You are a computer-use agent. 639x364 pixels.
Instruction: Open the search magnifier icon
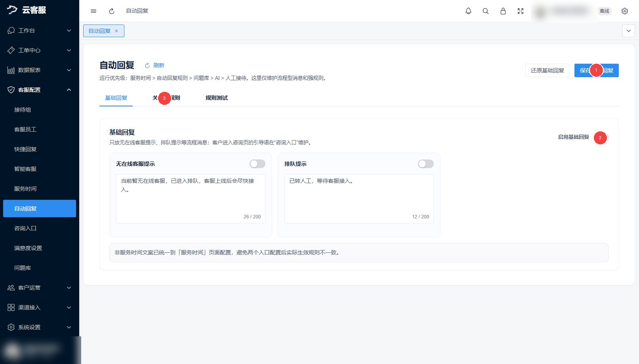(486, 11)
